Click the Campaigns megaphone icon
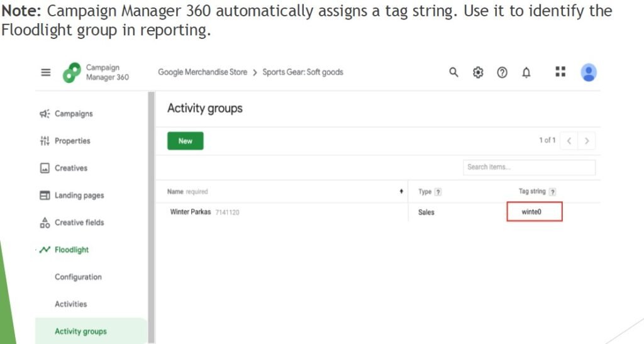 [45, 114]
